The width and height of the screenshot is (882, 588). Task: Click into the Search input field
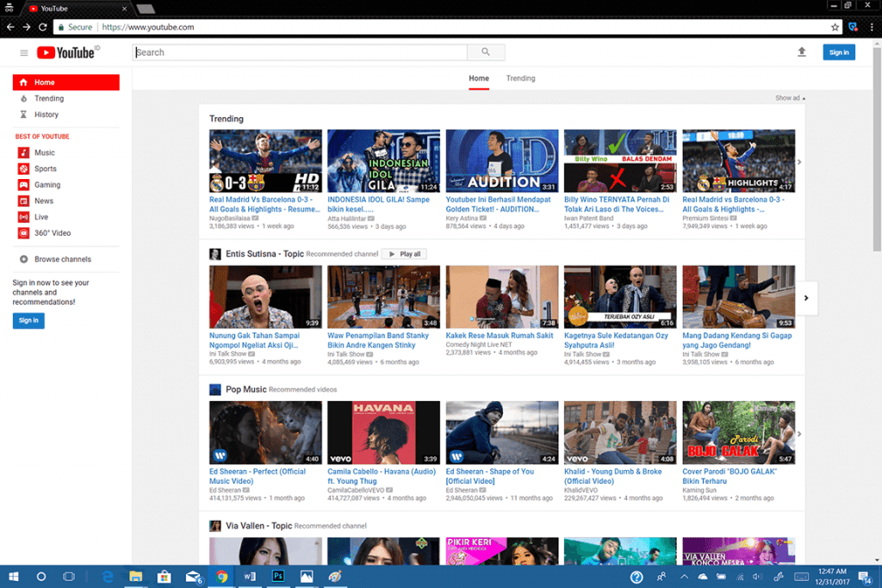[x=300, y=53]
